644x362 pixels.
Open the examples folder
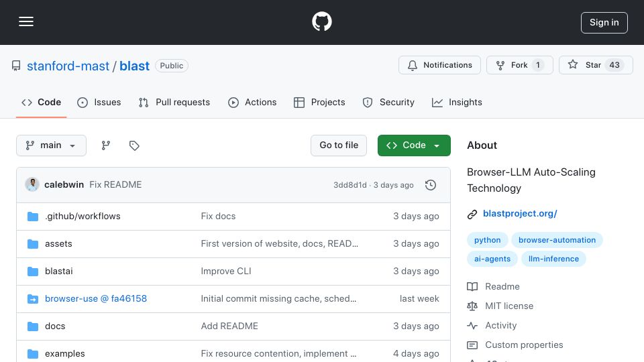click(x=65, y=354)
